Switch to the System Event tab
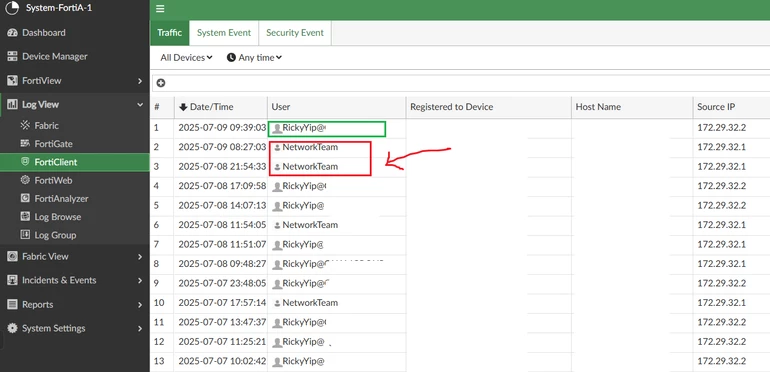 point(224,33)
